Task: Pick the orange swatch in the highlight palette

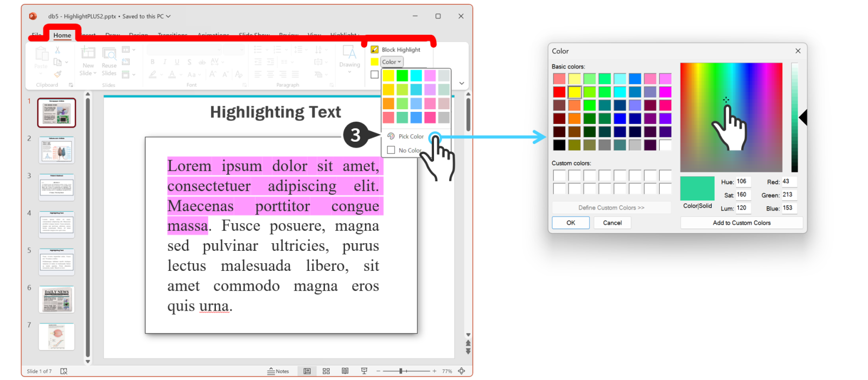Action: 388,103
